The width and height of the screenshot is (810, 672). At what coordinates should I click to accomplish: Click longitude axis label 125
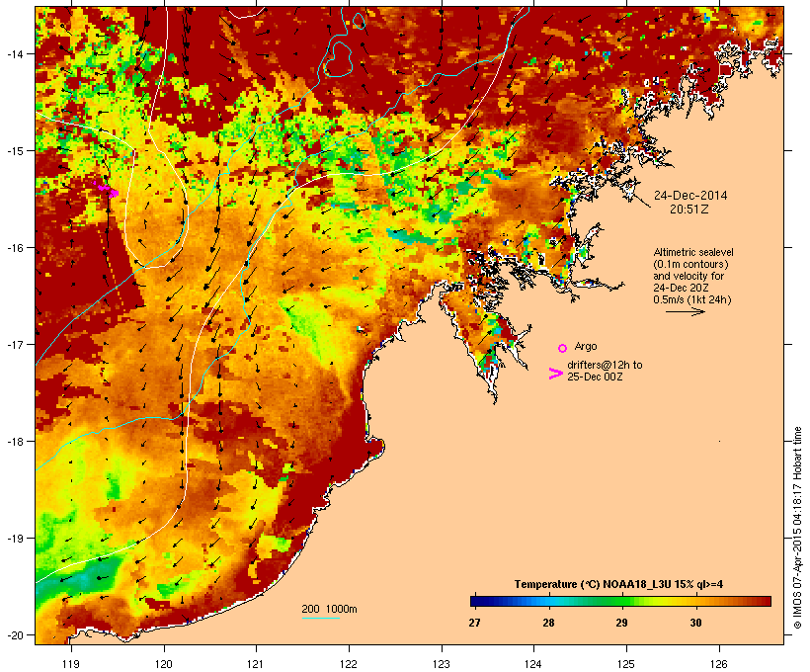pyautogui.click(x=626, y=664)
